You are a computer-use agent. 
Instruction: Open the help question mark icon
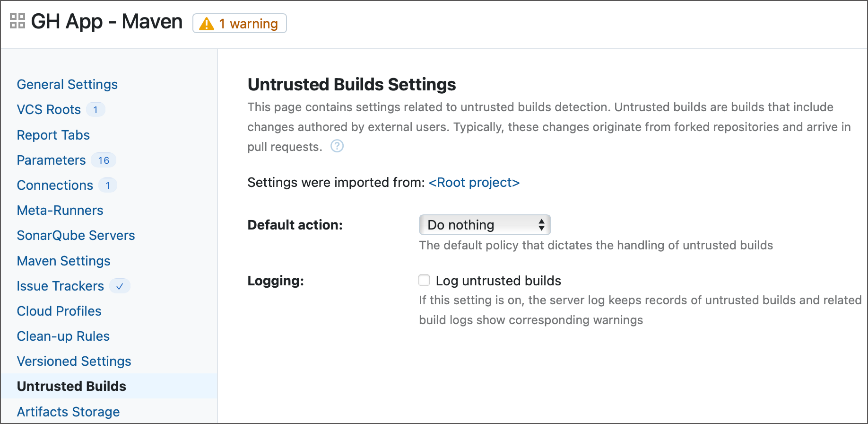[337, 146]
